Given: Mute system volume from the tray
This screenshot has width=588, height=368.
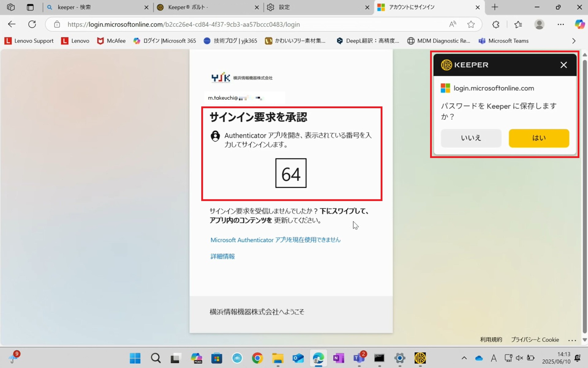Looking at the screenshot, I should [x=519, y=358].
